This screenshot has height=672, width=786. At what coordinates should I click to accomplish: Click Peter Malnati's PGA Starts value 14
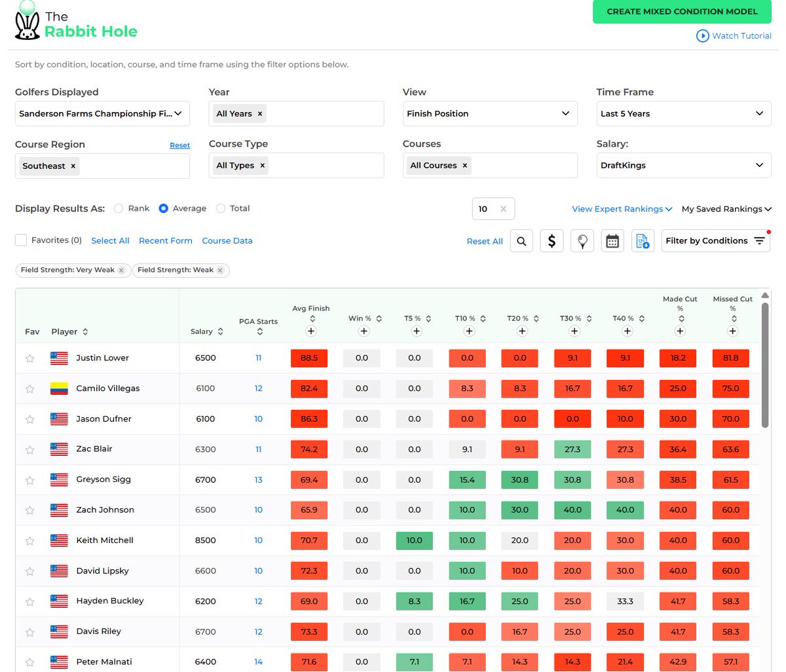coord(259,662)
